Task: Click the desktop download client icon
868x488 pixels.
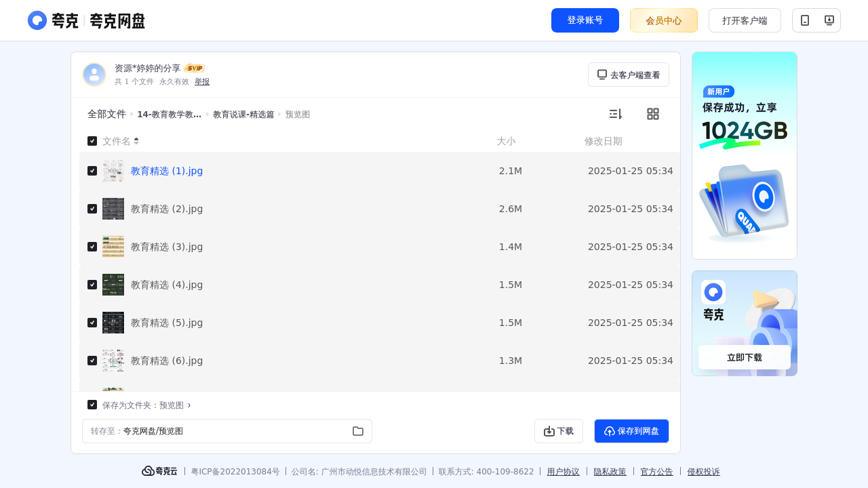Action: click(829, 20)
